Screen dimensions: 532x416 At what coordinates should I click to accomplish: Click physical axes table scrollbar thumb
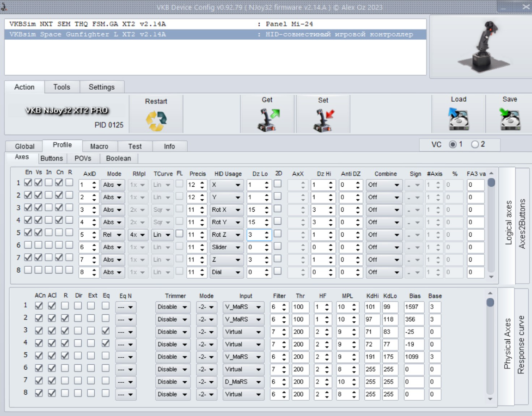pos(490,302)
